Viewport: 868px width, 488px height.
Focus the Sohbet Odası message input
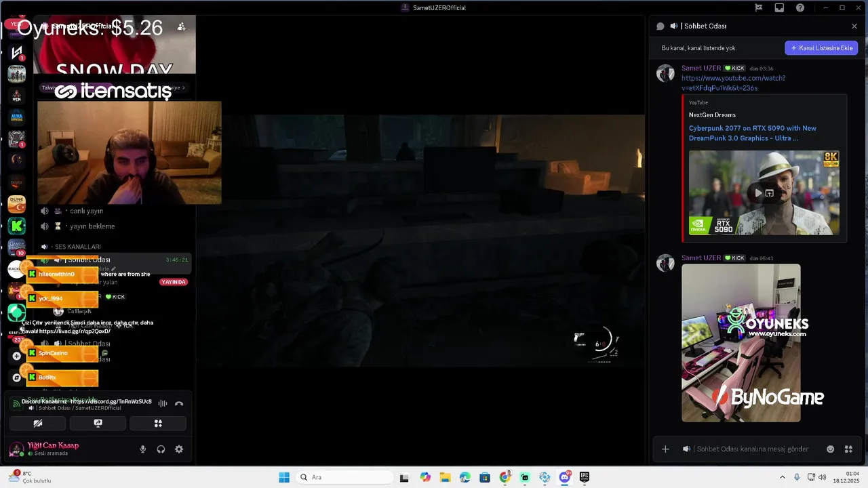(x=753, y=449)
